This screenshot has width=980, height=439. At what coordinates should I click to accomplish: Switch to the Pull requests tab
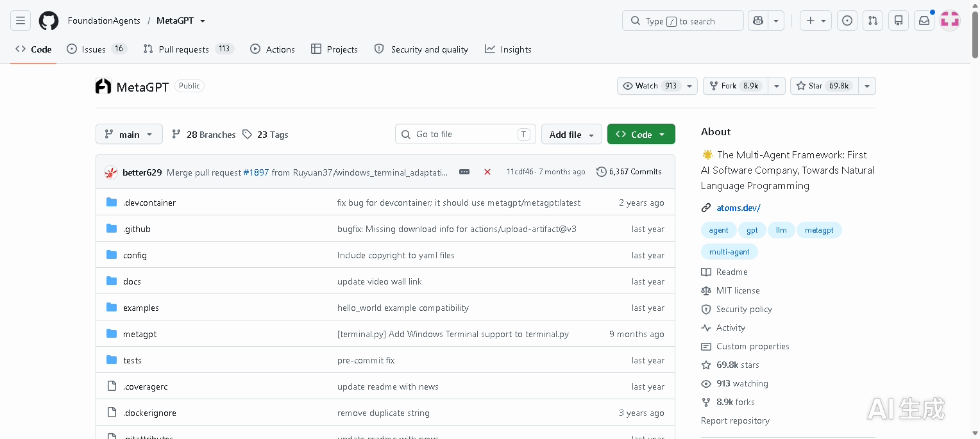point(189,49)
